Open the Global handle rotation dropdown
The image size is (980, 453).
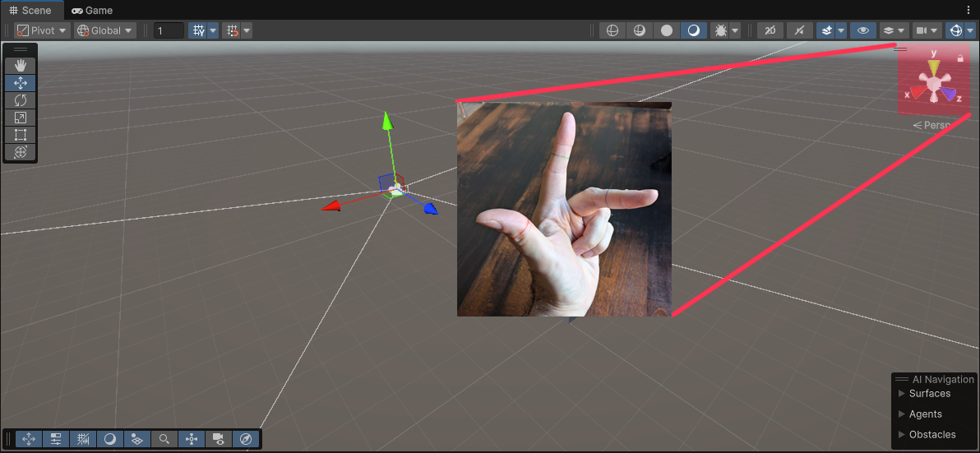pyautogui.click(x=105, y=30)
